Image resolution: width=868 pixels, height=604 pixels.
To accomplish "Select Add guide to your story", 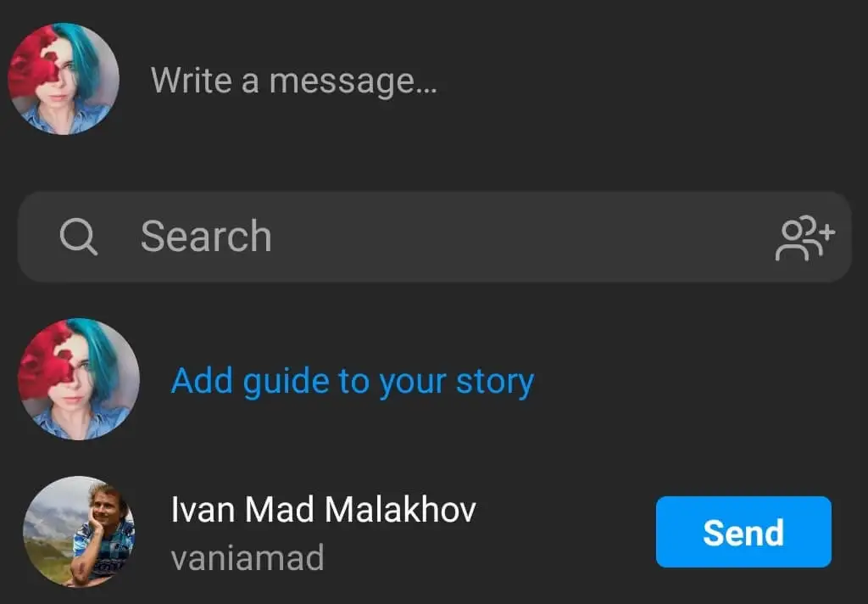I will (x=352, y=381).
